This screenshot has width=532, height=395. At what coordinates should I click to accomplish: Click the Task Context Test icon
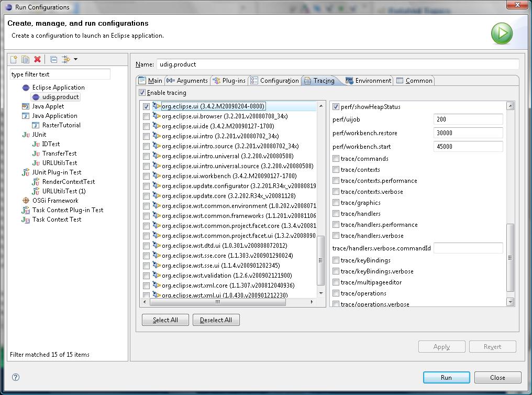click(x=26, y=220)
